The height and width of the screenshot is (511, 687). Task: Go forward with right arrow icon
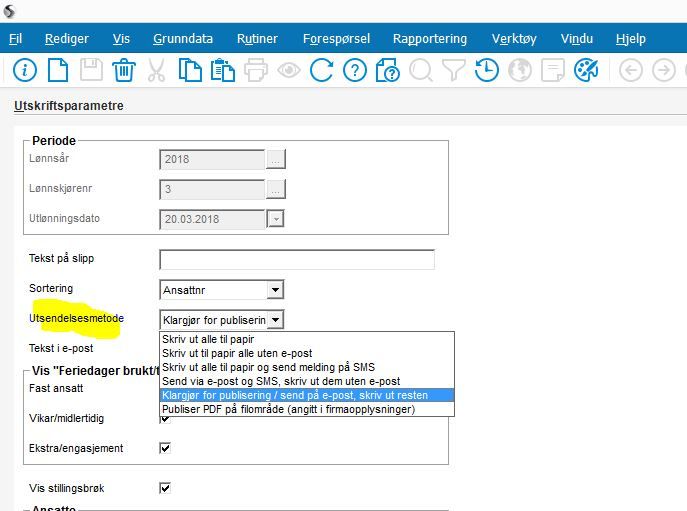[664, 70]
